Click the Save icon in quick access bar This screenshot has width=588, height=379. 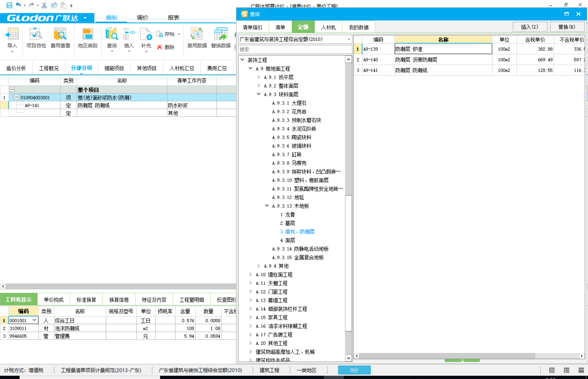pyautogui.click(x=9, y=5)
